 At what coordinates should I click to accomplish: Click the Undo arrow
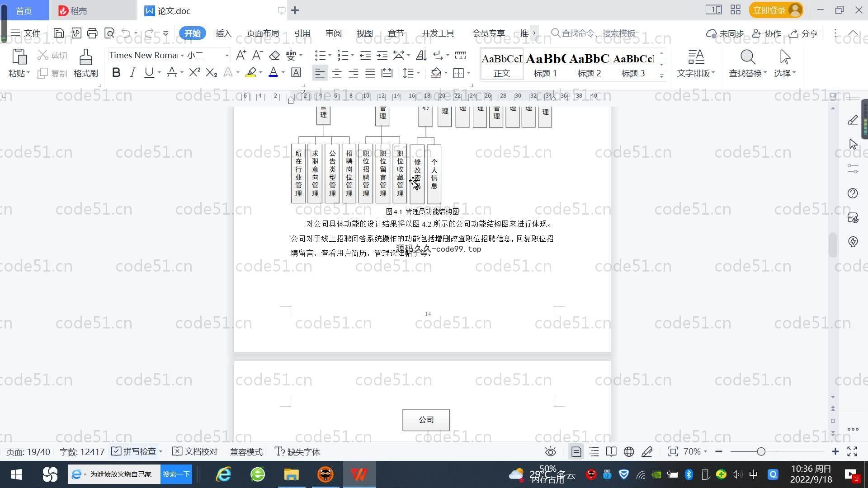tap(126, 33)
